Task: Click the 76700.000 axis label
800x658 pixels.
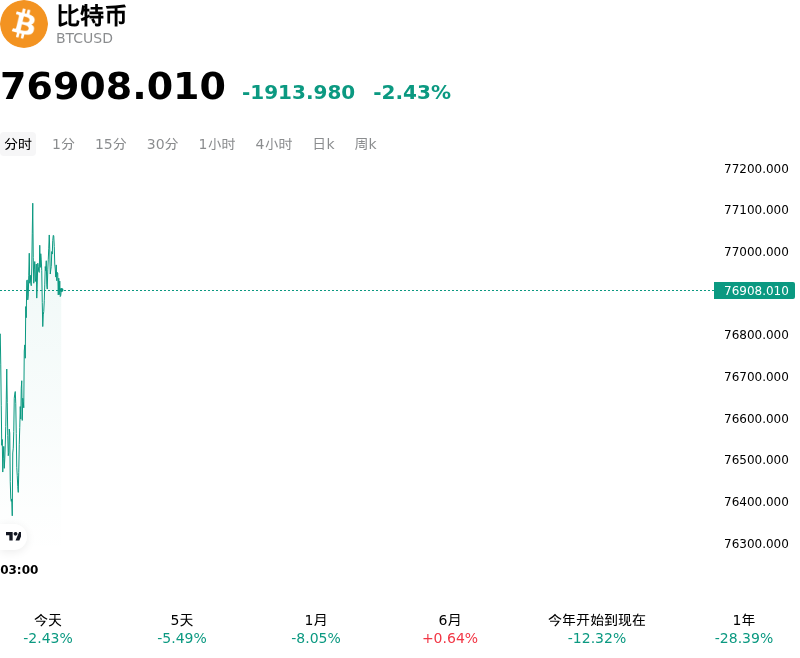Action: click(x=756, y=376)
